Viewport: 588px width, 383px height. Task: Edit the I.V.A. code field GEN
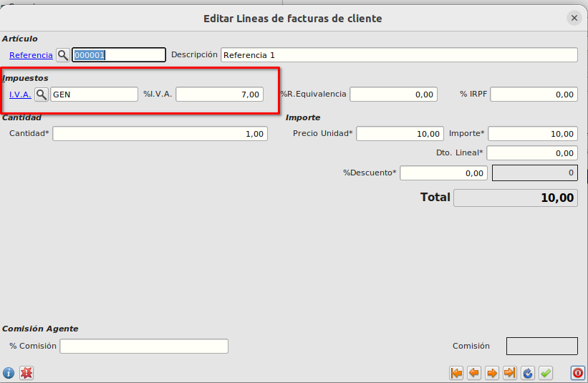[x=94, y=94]
